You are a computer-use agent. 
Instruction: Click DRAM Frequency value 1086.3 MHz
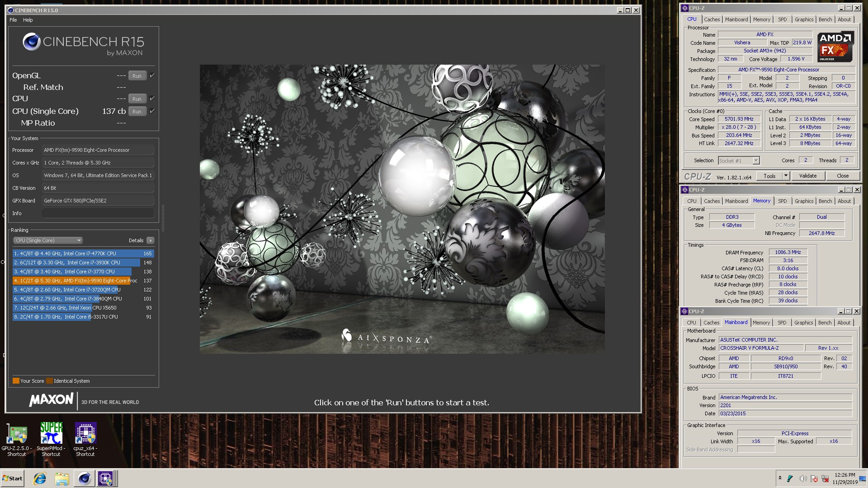point(788,252)
